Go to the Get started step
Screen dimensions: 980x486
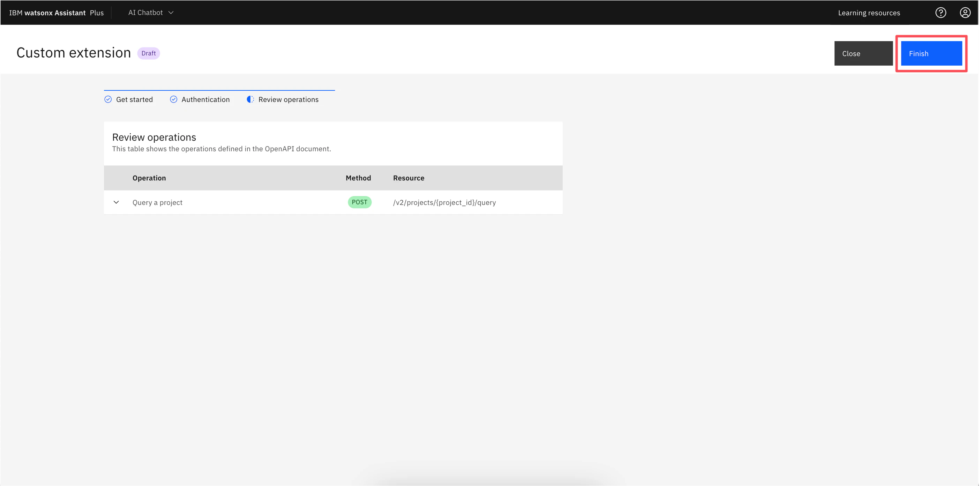134,99
